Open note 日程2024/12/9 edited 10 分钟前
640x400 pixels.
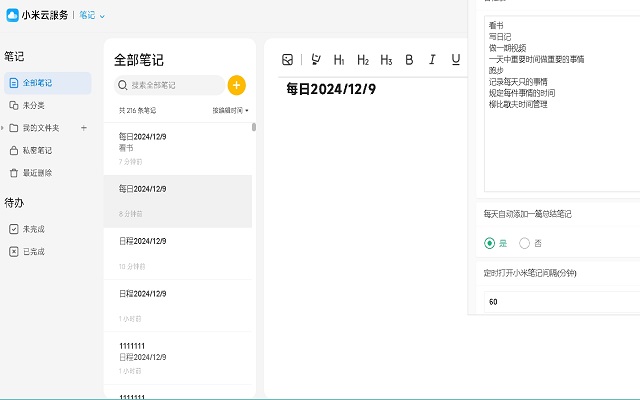pyautogui.click(x=178, y=253)
